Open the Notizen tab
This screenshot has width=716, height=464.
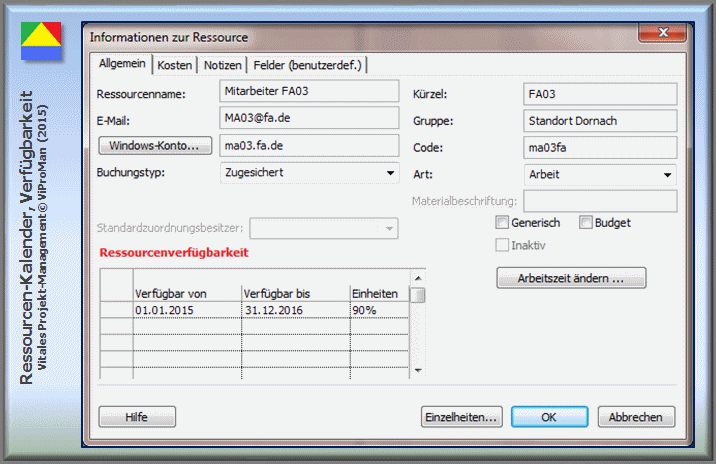pos(222,65)
